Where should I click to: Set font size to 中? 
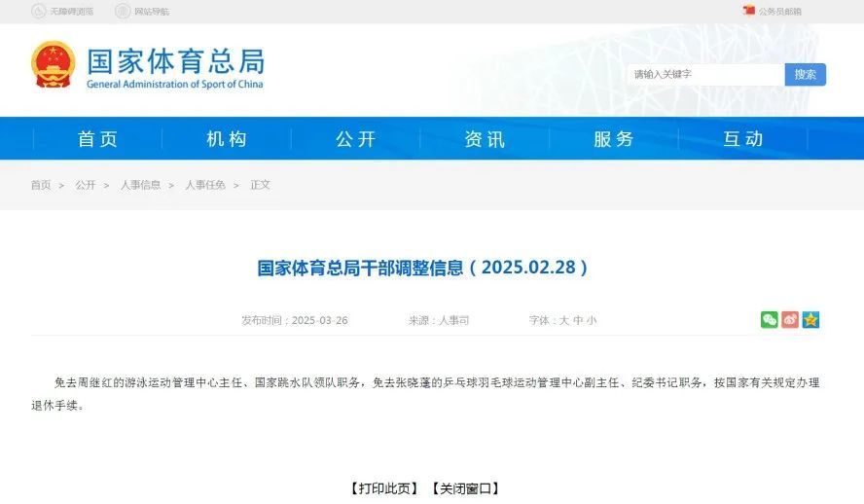(578, 320)
